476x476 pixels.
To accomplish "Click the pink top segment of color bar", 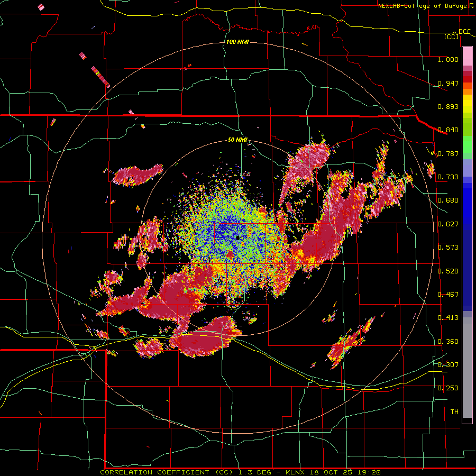I will (x=467, y=57).
